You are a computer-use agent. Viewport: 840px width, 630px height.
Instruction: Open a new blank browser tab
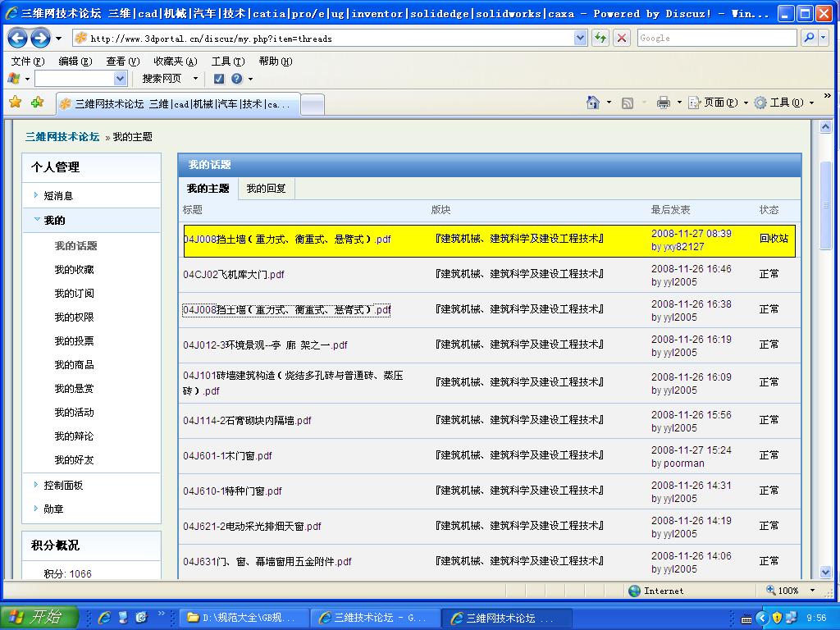coord(313,104)
